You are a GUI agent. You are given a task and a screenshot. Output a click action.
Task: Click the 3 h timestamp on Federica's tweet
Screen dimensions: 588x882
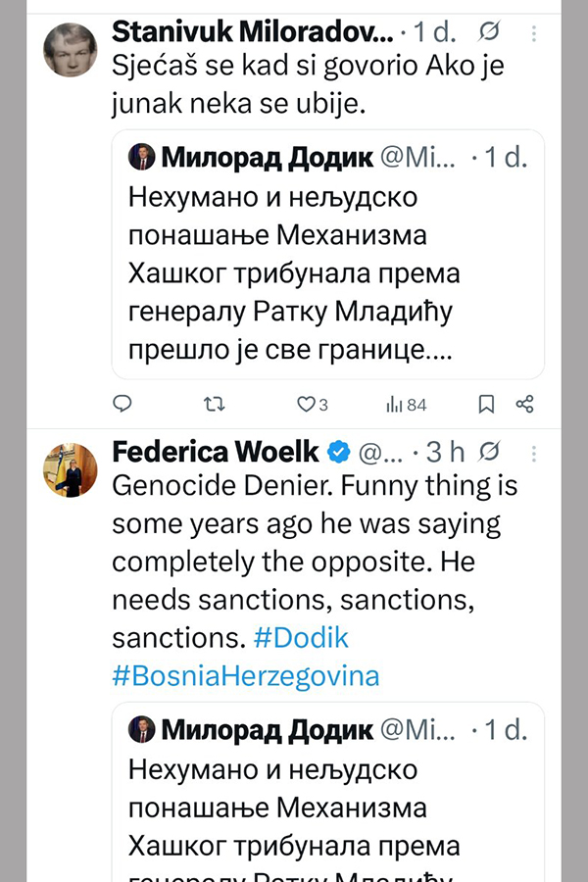point(446,452)
